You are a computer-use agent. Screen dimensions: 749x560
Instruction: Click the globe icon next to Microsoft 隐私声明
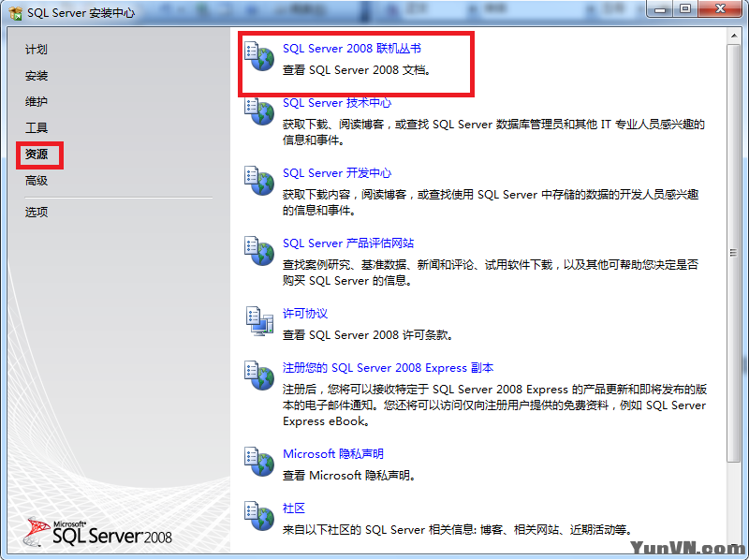click(259, 462)
